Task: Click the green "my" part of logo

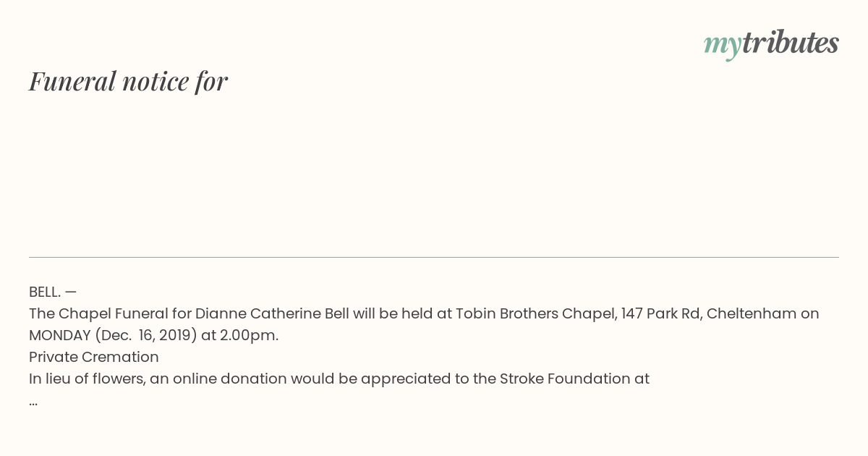Action: 723,46
